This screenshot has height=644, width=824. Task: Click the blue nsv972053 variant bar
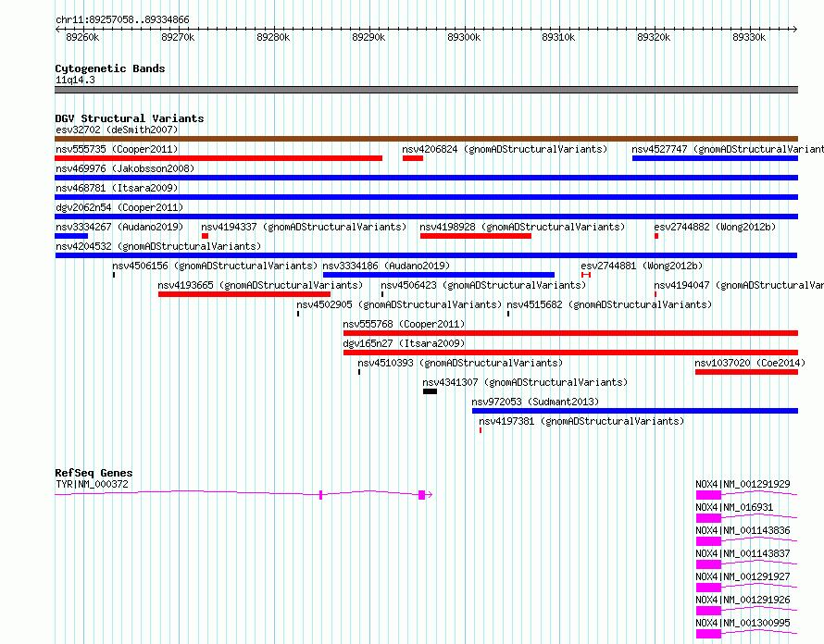click(635, 411)
